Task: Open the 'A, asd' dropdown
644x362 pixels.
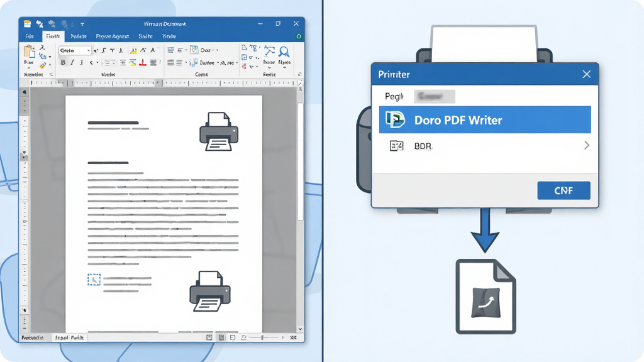Action: [237, 63]
